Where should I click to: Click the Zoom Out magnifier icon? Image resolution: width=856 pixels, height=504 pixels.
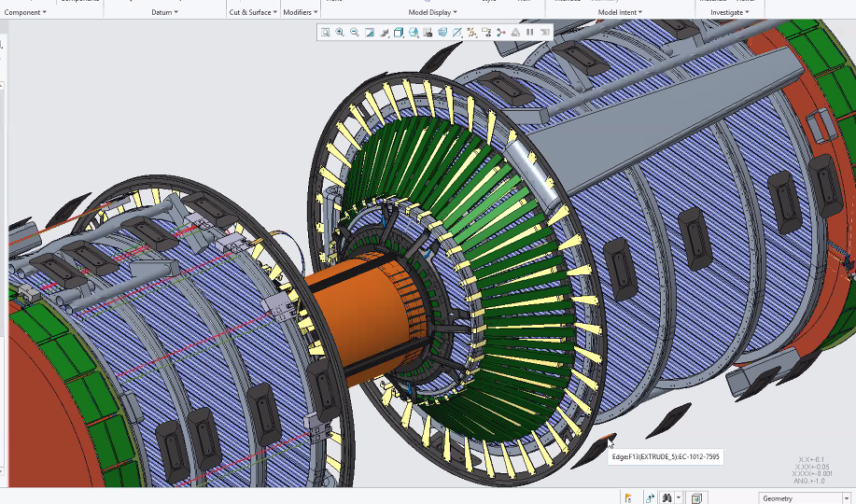coord(355,33)
